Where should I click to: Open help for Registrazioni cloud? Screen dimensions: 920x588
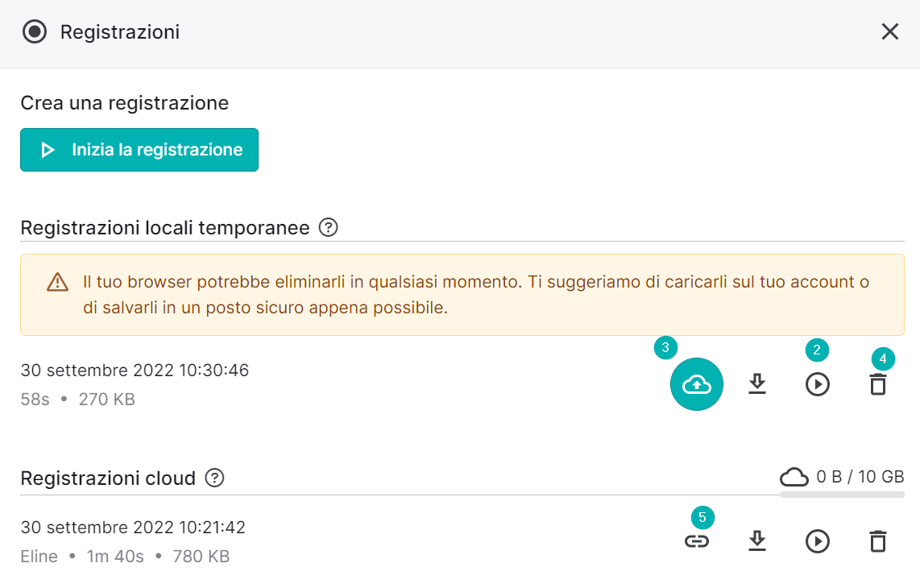click(x=214, y=478)
